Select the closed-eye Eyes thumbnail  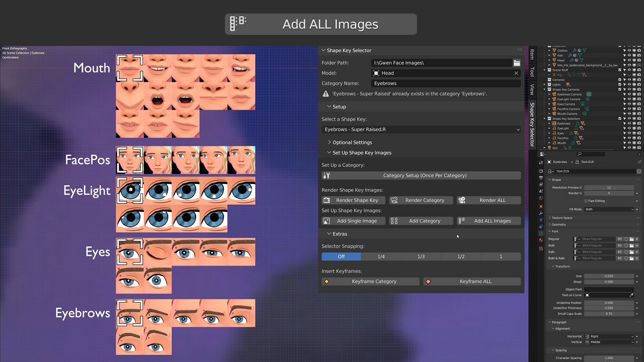158,252
